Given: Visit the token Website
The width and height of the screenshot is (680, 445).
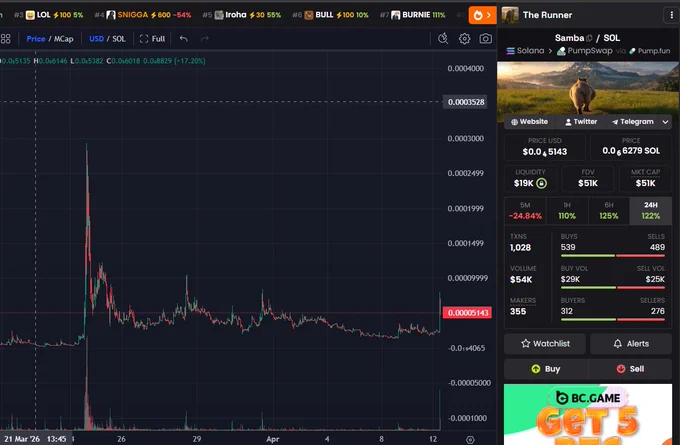Looking at the screenshot, I should (x=529, y=122).
